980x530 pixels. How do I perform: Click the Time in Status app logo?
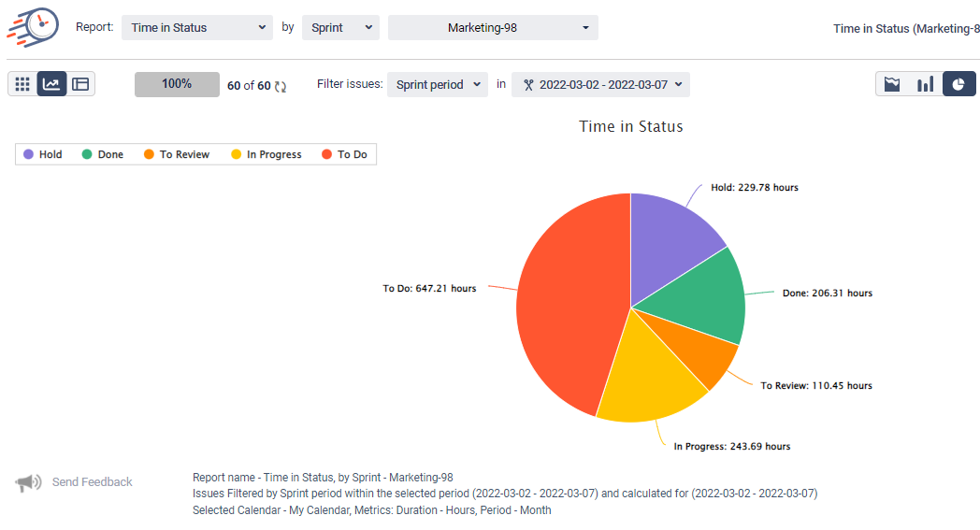pyautogui.click(x=33, y=27)
